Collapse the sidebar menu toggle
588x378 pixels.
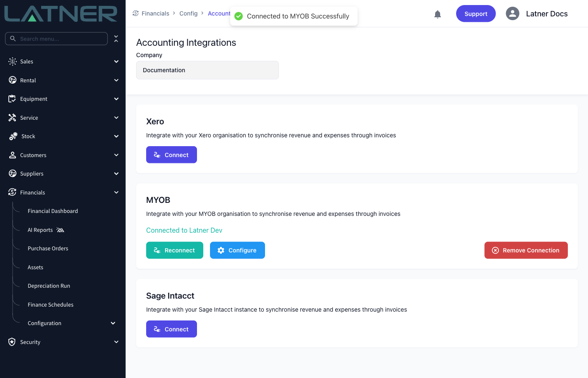click(x=116, y=39)
